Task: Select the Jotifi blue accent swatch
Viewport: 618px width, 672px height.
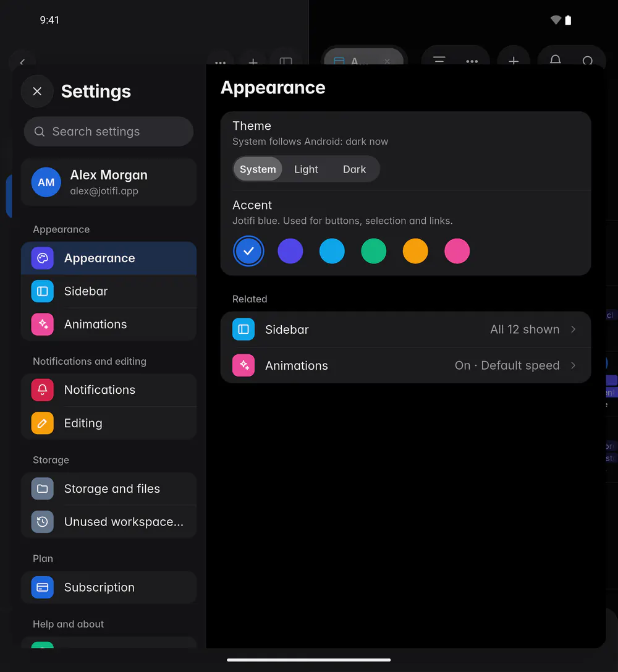Action: pyautogui.click(x=248, y=251)
